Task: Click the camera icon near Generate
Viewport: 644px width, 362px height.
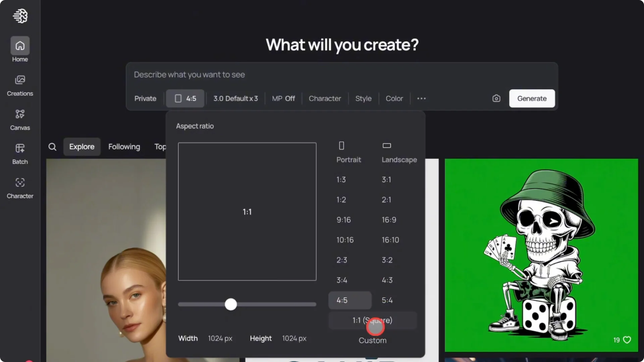Action: 496,98
